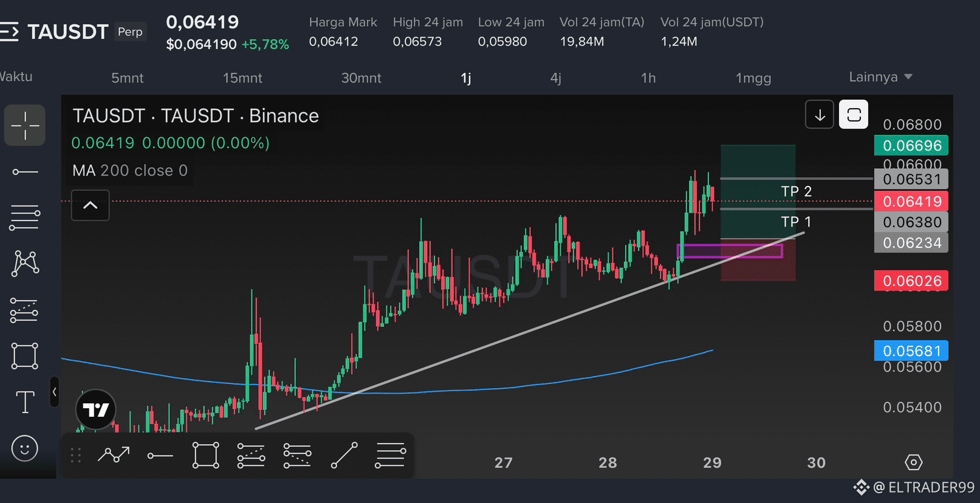Click the Vol 24 jam(USDT) value 1,24M

tap(679, 41)
